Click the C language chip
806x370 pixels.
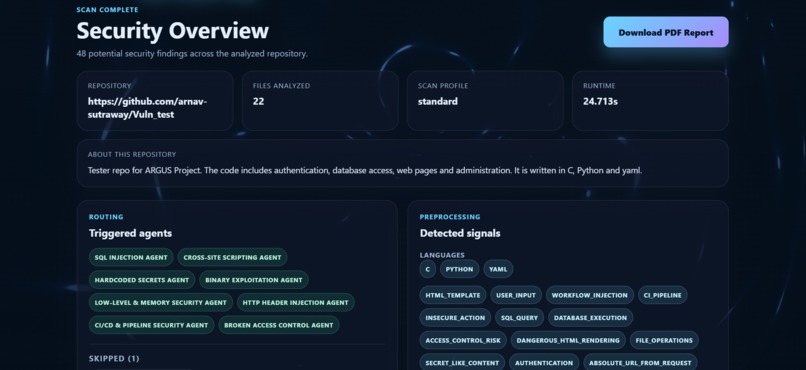click(x=428, y=269)
